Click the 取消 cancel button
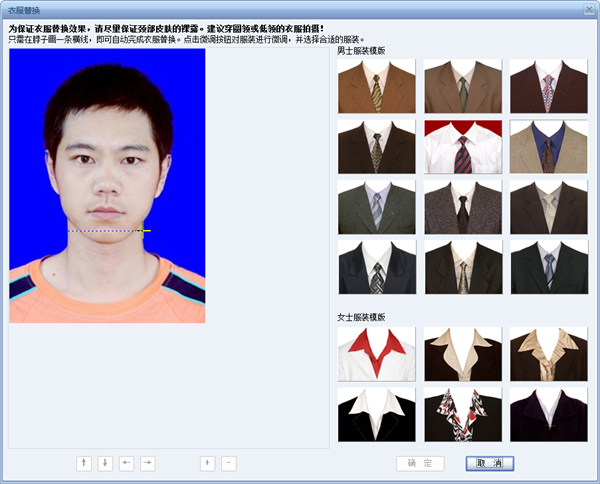The height and width of the screenshot is (484, 600). point(489,463)
